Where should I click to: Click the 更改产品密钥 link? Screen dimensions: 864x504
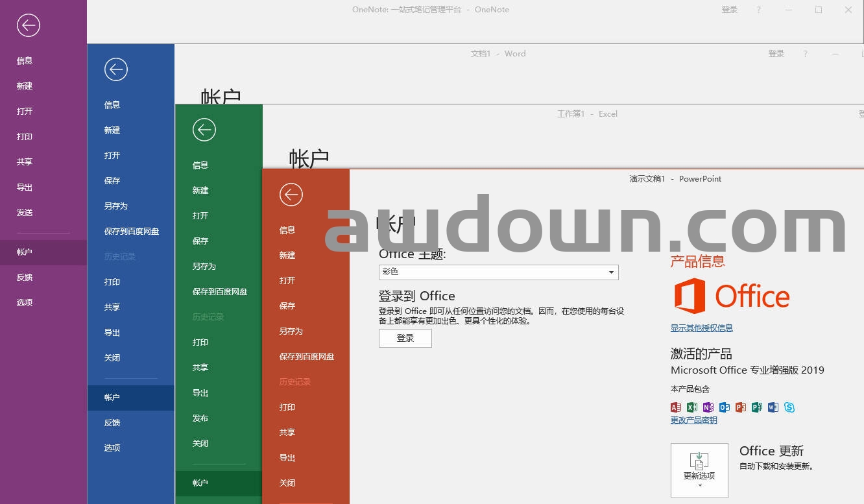click(x=694, y=420)
